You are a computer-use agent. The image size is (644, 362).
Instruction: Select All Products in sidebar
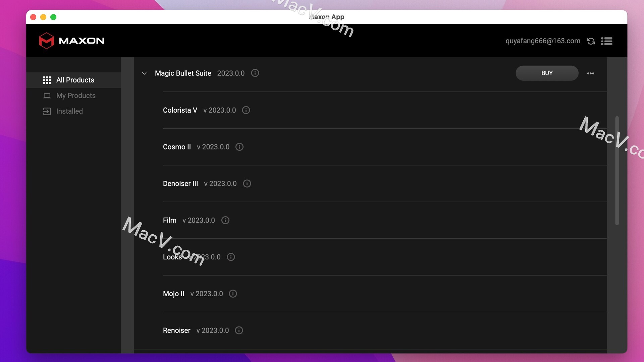[x=75, y=80]
